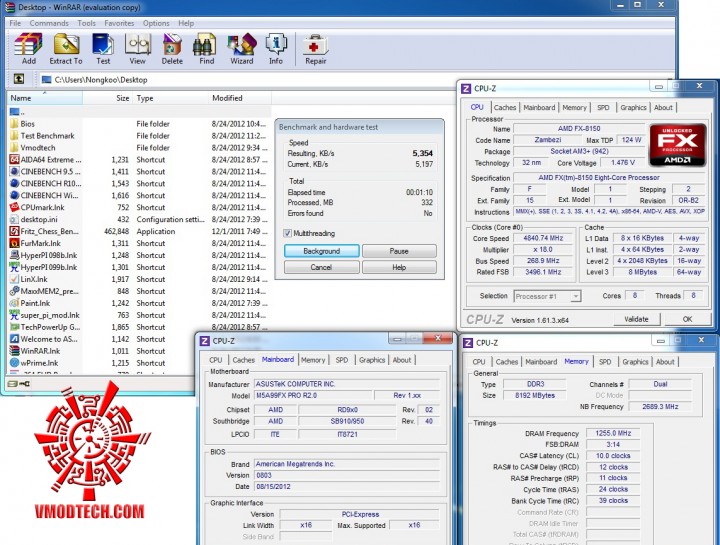Select the WinRAR.lnk icon
This screenshot has height=545, width=720.
pos(14,351)
